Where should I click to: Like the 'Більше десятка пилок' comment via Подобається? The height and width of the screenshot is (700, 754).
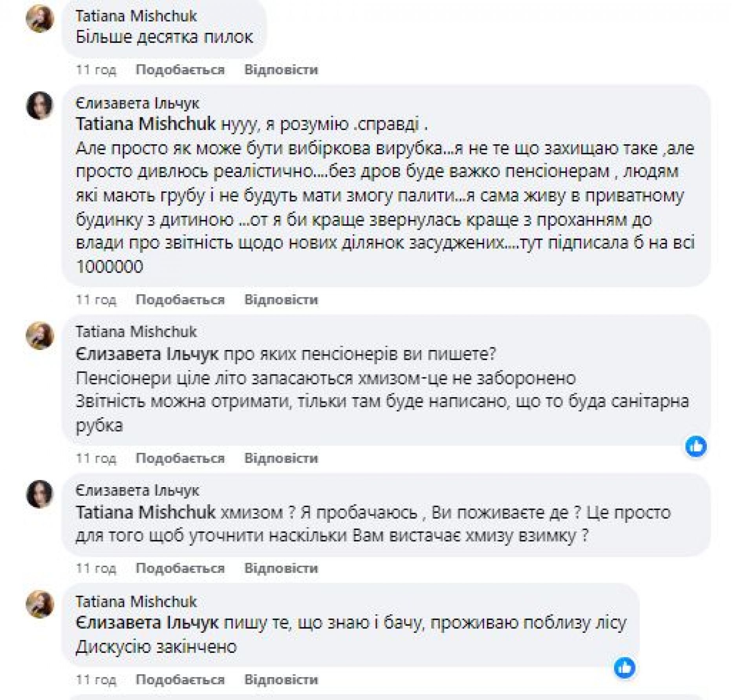point(180,70)
